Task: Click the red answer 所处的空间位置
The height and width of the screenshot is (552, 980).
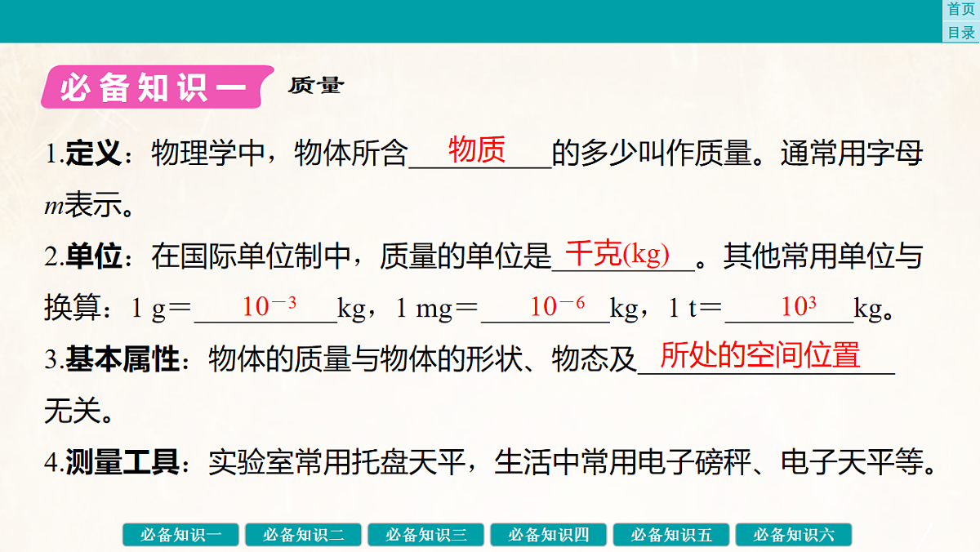Action: tap(760, 355)
